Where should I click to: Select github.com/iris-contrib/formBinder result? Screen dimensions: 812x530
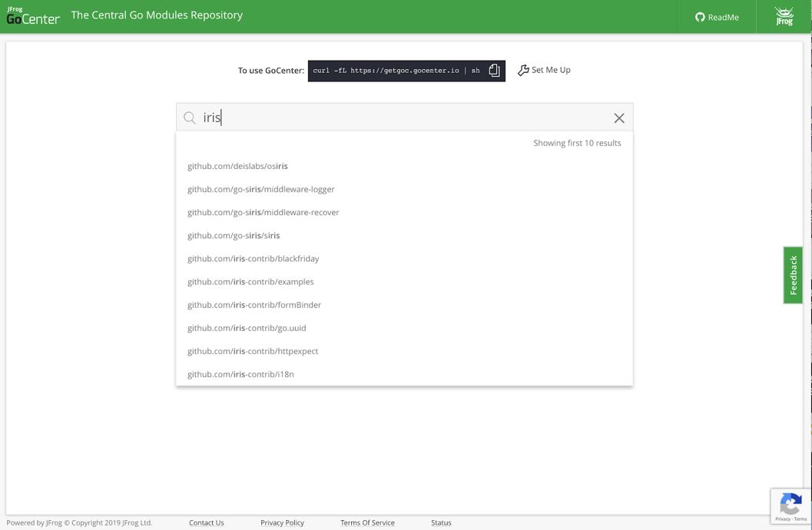click(x=404, y=305)
